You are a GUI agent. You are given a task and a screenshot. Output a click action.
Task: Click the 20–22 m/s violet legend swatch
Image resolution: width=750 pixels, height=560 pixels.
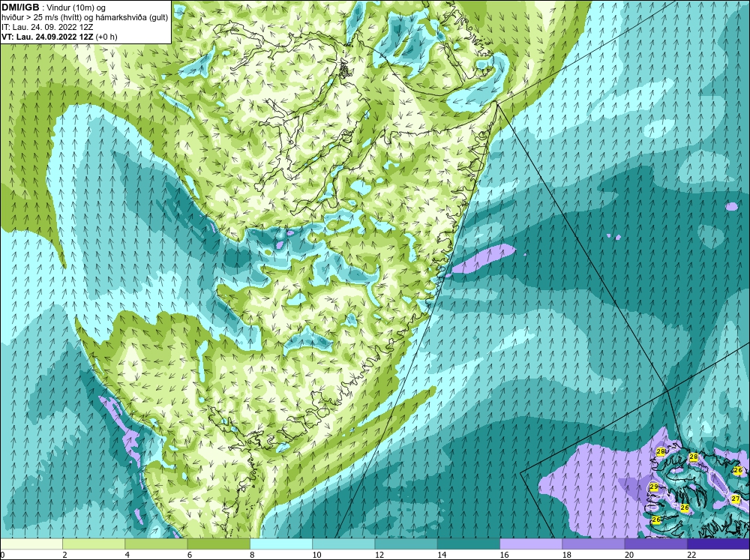coord(655,544)
